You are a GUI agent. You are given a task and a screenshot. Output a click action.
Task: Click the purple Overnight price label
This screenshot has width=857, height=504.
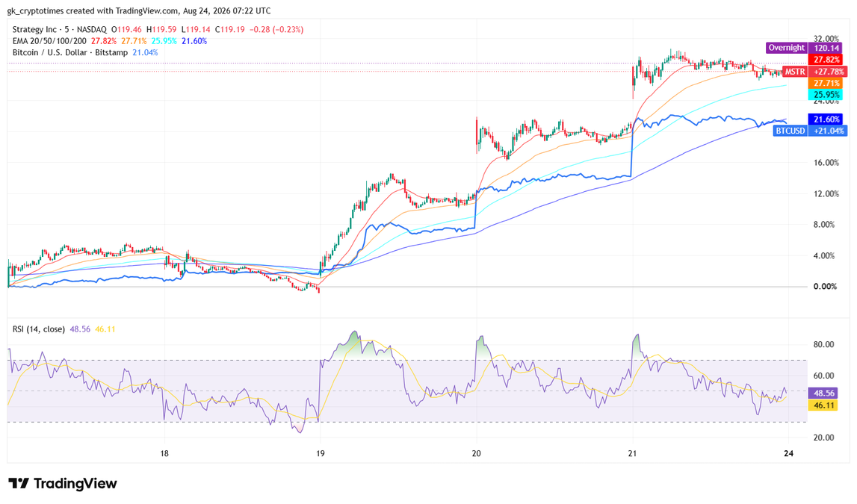click(787, 48)
